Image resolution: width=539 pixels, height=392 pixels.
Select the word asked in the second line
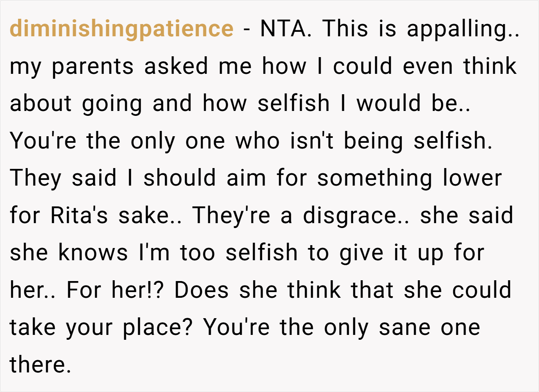(x=176, y=66)
